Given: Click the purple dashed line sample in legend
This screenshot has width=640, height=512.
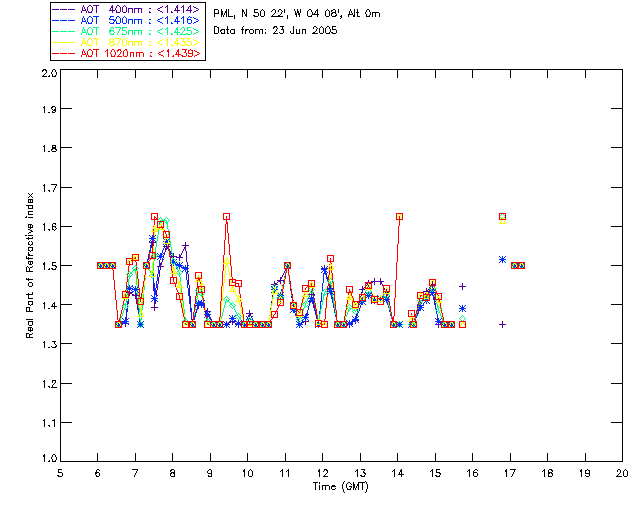Looking at the screenshot, I should pos(64,9).
